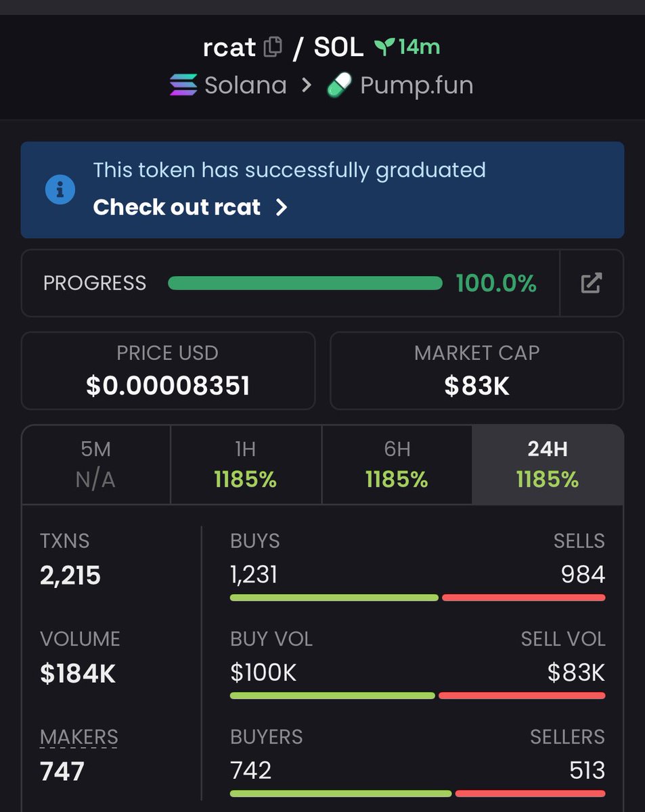The height and width of the screenshot is (812, 645).
Task: Click the PRICE USD box
Action: 168,371
